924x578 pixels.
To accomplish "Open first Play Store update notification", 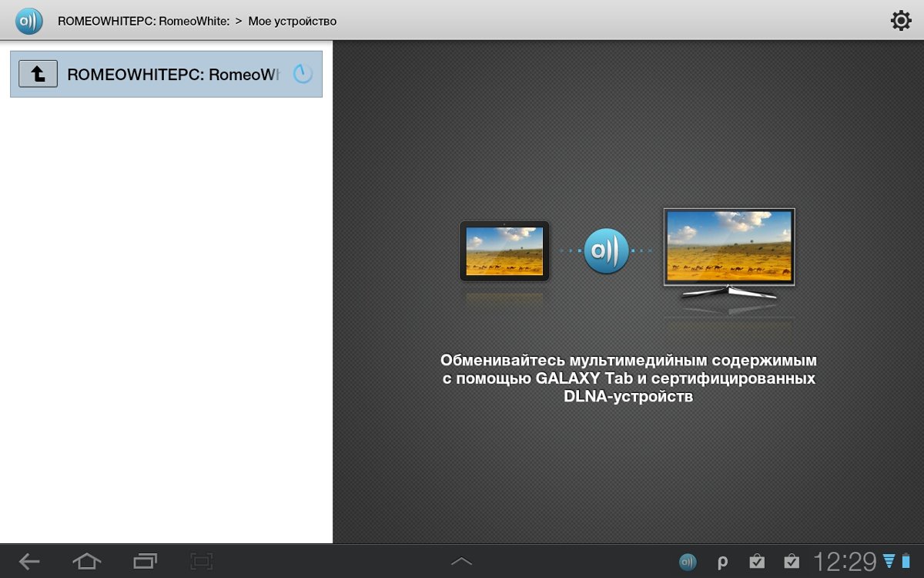I will [x=757, y=562].
